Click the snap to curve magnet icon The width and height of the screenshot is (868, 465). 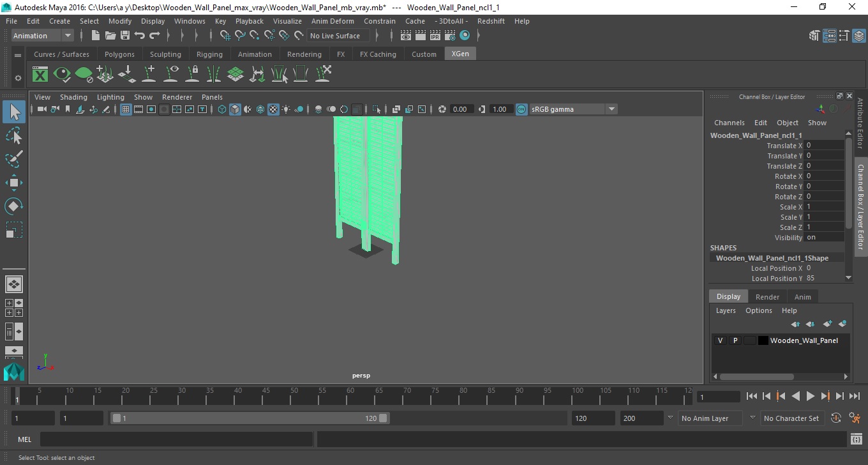(x=239, y=36)
